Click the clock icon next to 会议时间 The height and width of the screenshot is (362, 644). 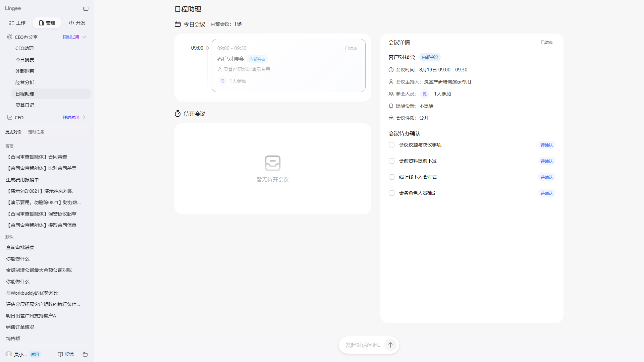pyautogui.click(x=391, y=70)
